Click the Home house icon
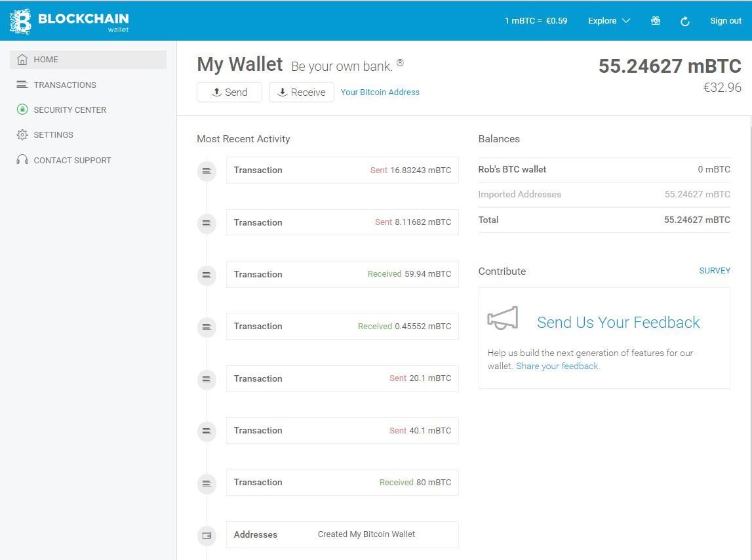 pos(22,60)
